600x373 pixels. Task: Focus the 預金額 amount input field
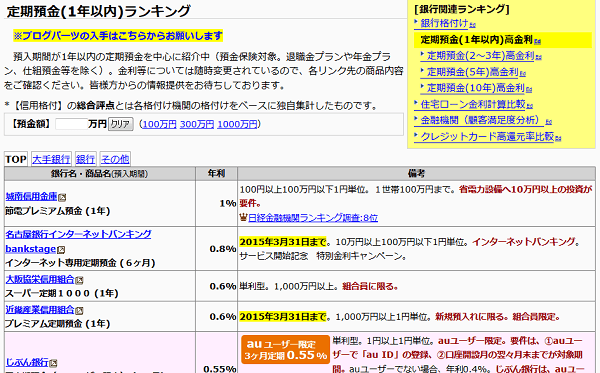tap(72, 124)
